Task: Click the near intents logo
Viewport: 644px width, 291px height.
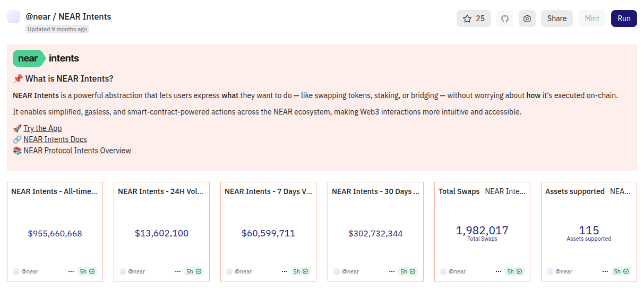Action: (x=46, y=58)
